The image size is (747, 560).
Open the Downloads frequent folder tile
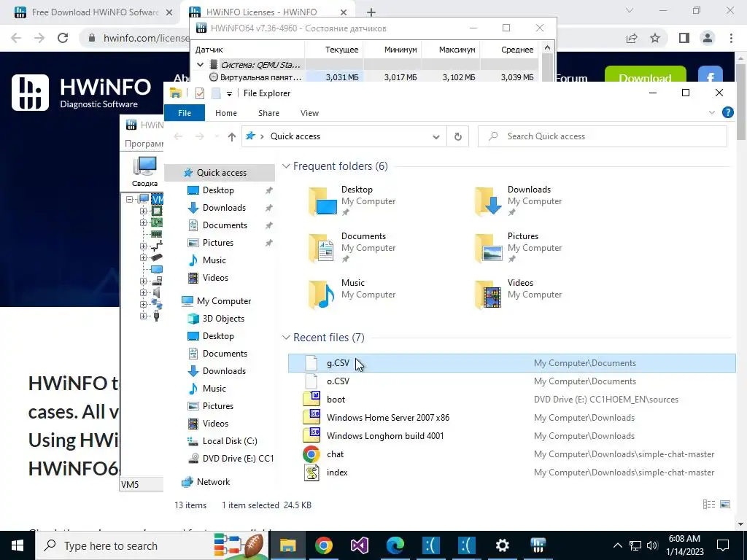(x=519, y=201)
